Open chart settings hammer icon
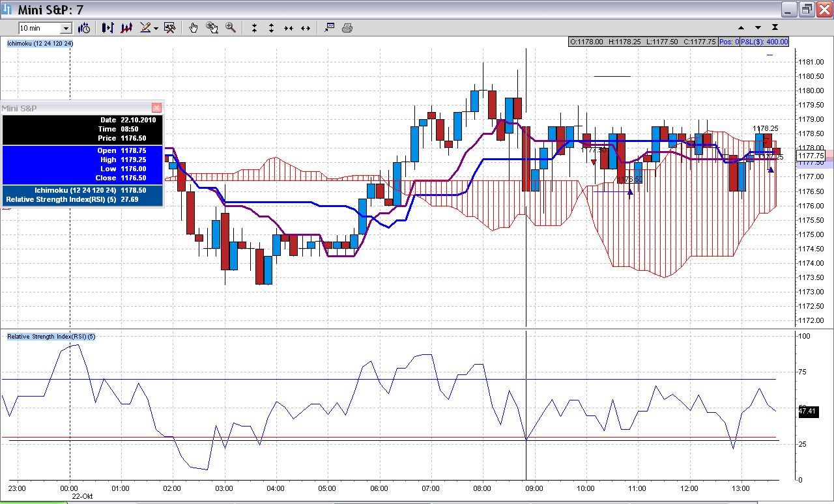 [170, 28]
